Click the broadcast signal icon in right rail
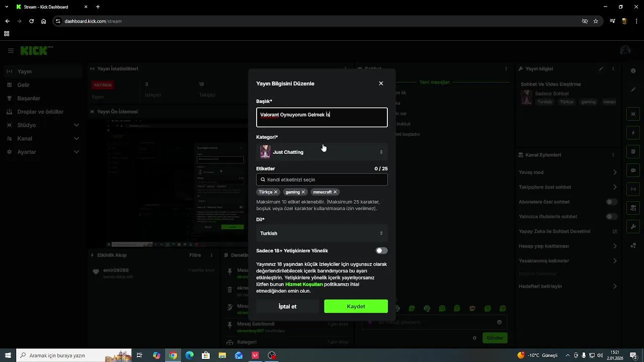Viewport: 644px width, 362px height. point(633,189)
